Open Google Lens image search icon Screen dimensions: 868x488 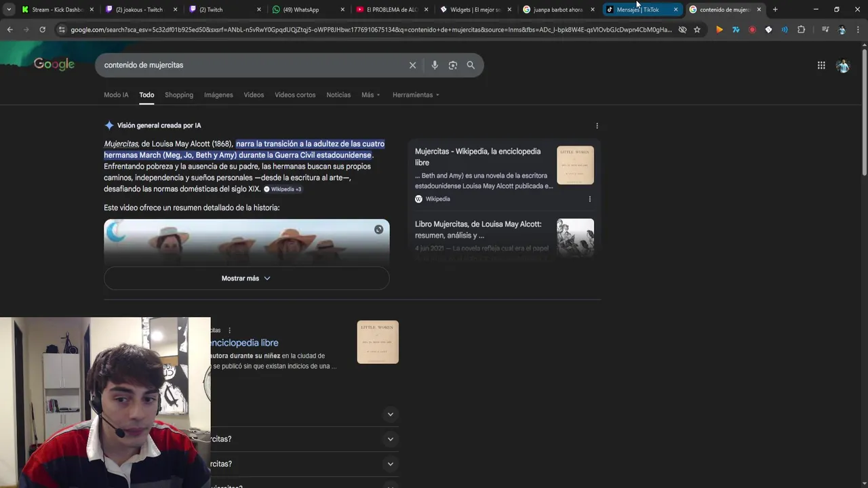pyautogui.click(x=453, y=65)
